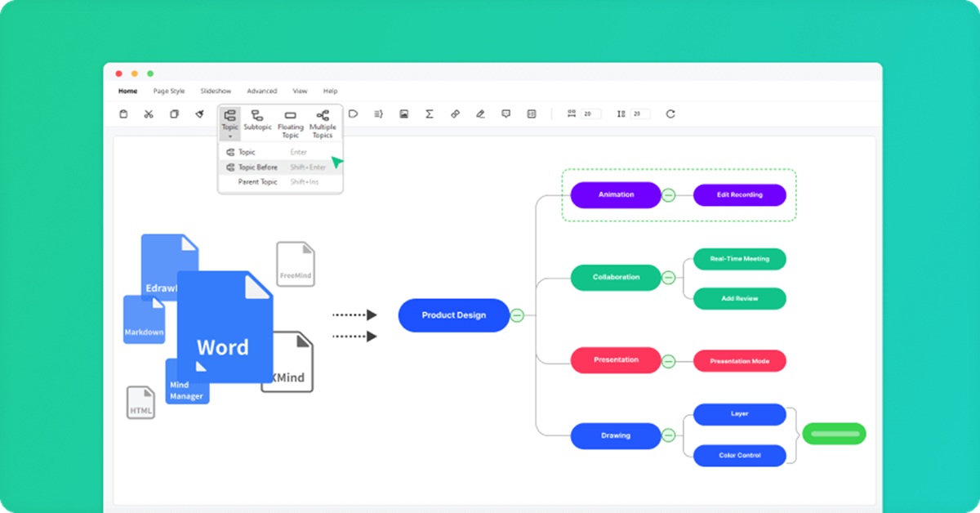Click the Cut scissors icon

pos(149,114)
